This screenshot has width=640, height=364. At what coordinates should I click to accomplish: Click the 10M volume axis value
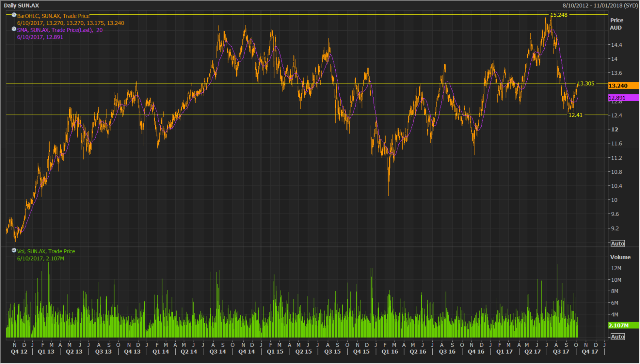616,280
